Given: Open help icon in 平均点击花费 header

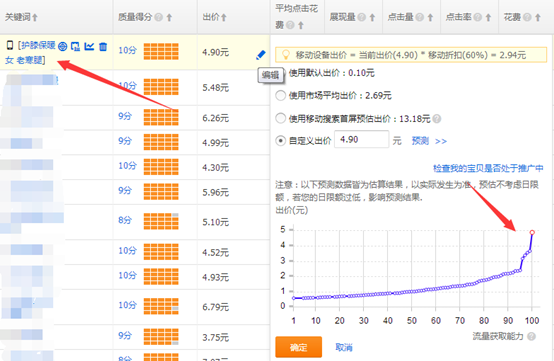Looking at the screenshot, I should [x=290, y=25].
